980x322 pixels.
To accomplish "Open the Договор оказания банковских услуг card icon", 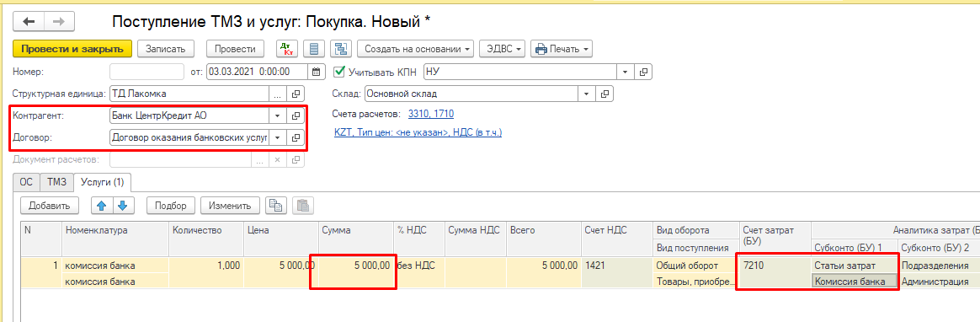I will coord(296,137).
